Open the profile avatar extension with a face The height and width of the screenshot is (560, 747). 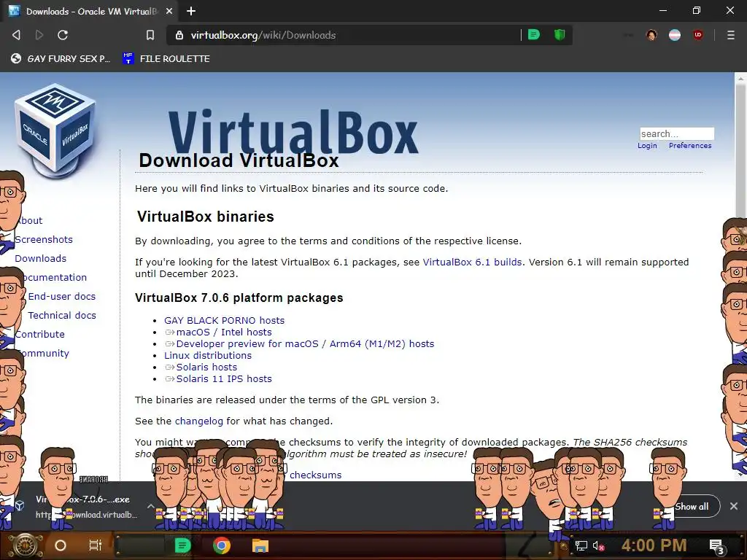[x=651, y=35]
